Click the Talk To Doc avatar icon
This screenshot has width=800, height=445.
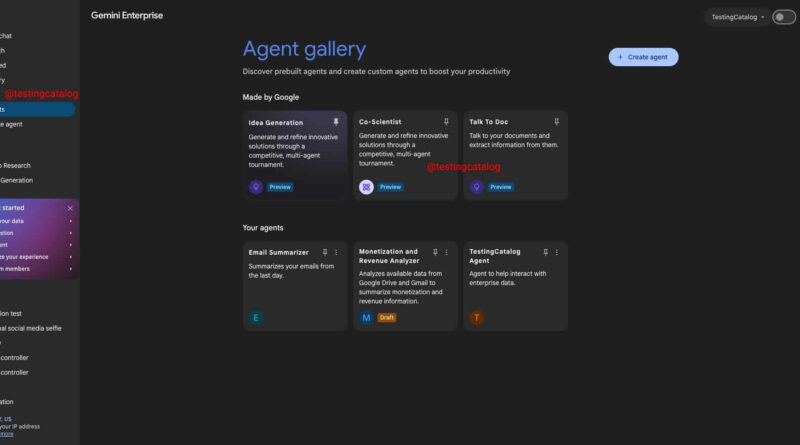coord(477,187)
